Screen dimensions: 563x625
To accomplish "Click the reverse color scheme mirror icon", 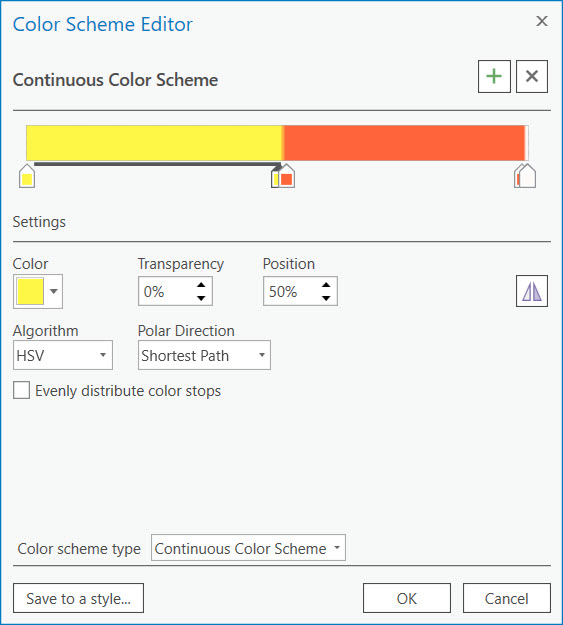I will 532,291.
